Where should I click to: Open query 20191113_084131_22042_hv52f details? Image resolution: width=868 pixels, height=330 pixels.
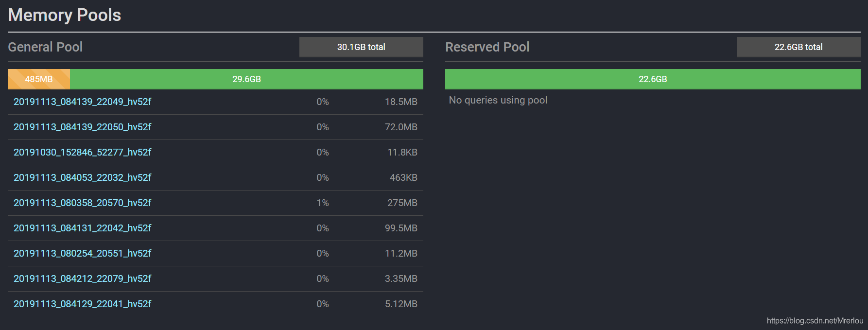82,228
